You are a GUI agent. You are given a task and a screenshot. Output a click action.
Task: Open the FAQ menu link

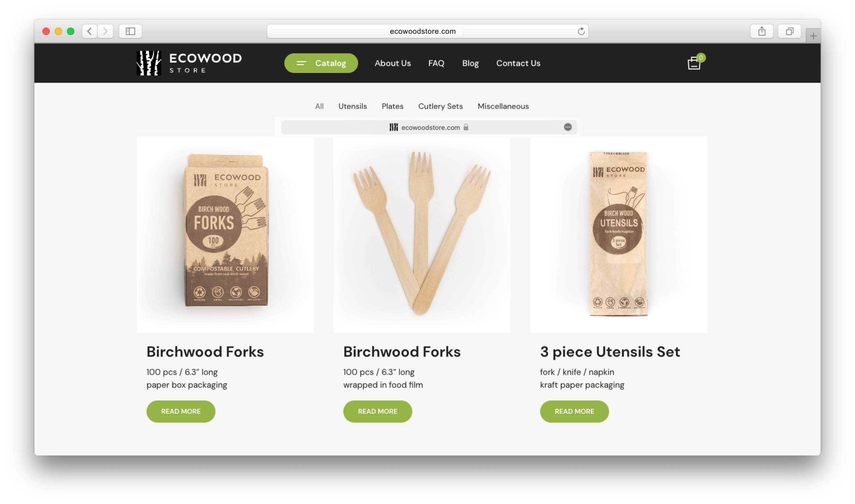click(x=436, y=63)
